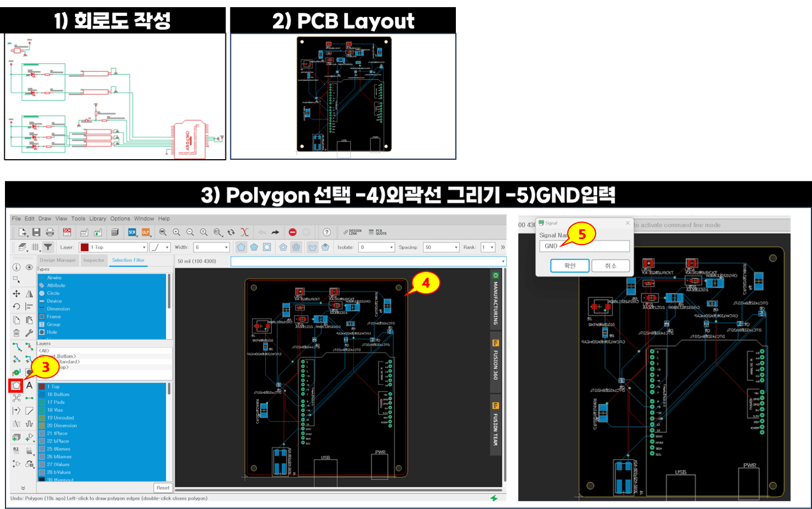Select the Move tool with four arrows
The width and height of the screenshot is (812, 509).
[x=17, y=294]
